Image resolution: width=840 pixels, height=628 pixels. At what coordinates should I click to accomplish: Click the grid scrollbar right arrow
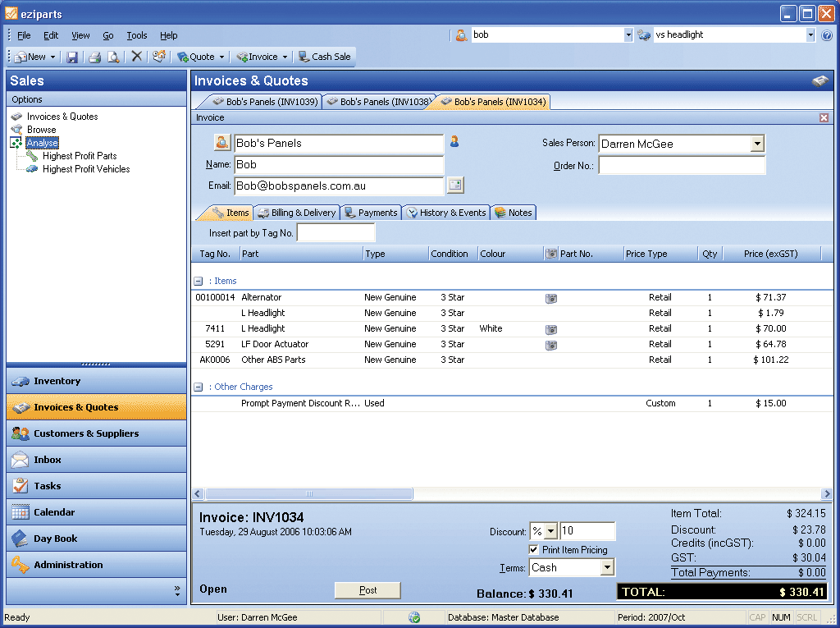[827, 494]
